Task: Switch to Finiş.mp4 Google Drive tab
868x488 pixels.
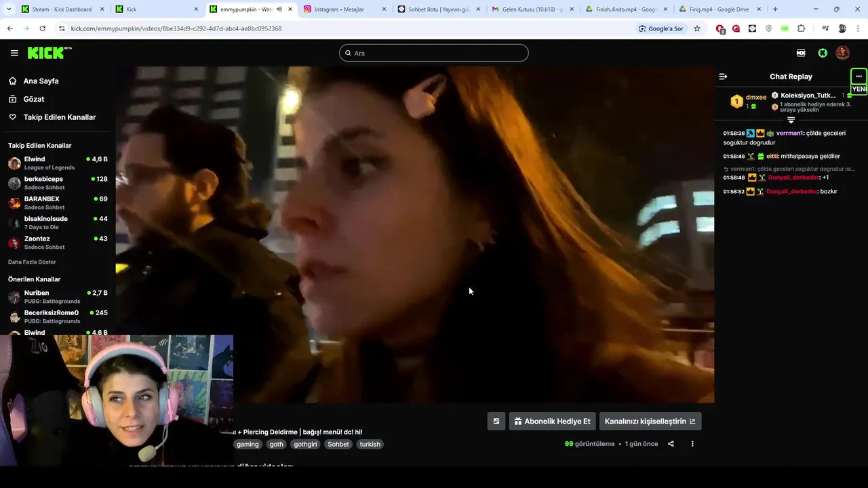Action: tap(720, 9)
